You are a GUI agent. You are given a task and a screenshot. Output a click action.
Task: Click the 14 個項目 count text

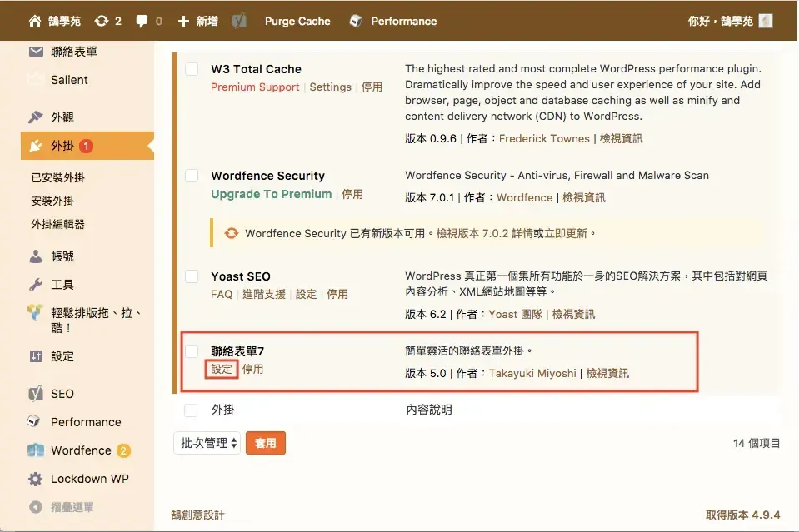click(x=757, y=443)
